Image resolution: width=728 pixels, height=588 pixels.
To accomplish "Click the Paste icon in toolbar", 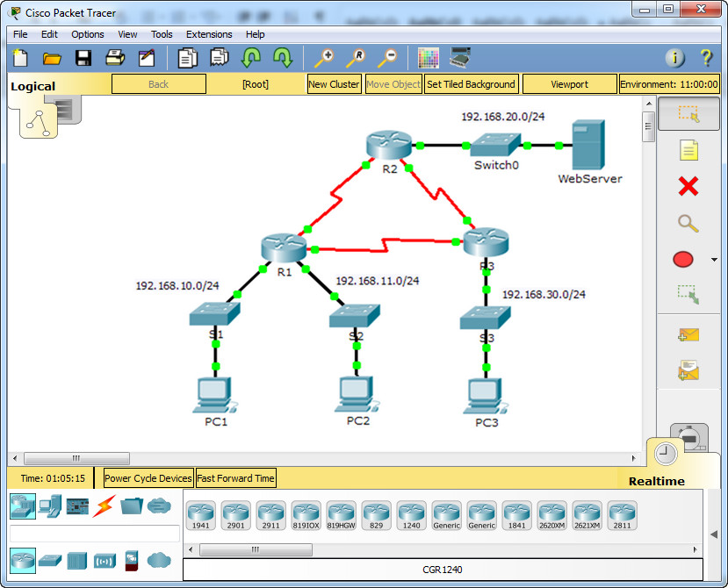I will 220,58.
